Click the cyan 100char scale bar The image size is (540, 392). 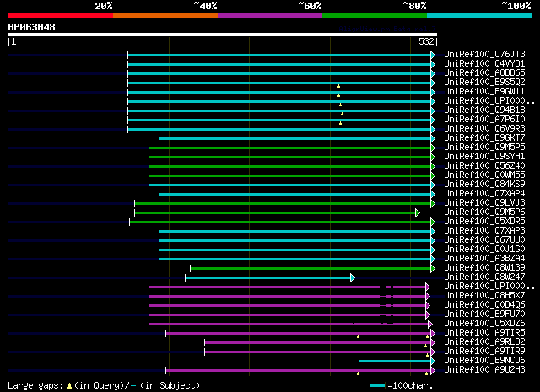[377, 386]
